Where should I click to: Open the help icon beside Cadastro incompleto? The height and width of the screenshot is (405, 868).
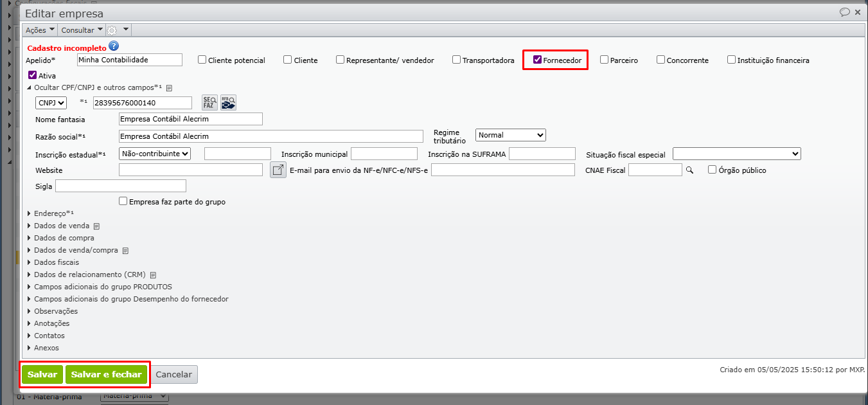114,46
